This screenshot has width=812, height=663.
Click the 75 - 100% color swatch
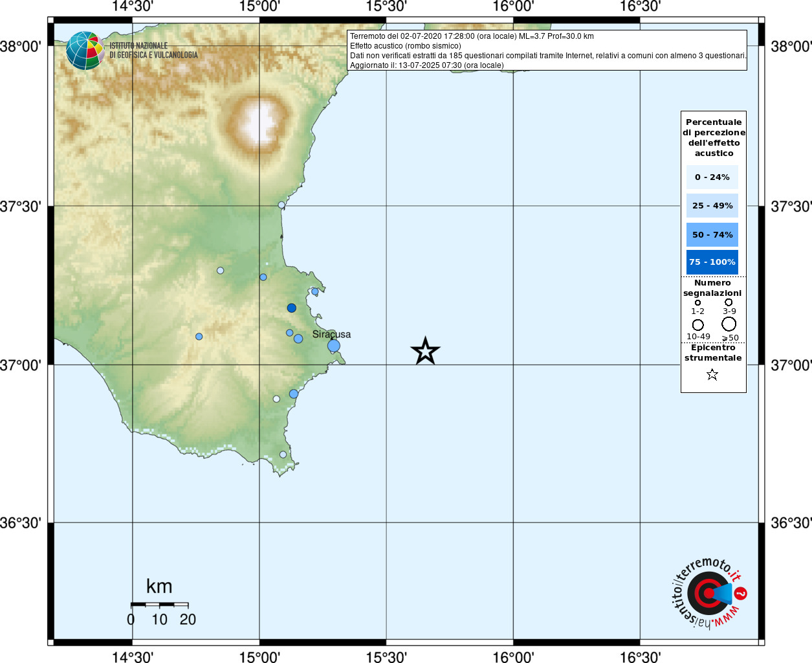[712, 262]
